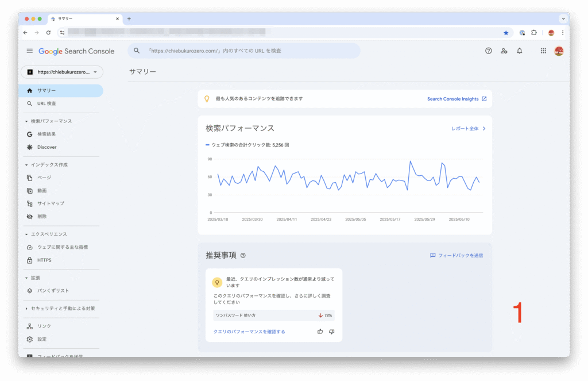Click the ウェブ検索の合計クリック数 legend
The image size is (588, 381).
[x=247, y=145]
